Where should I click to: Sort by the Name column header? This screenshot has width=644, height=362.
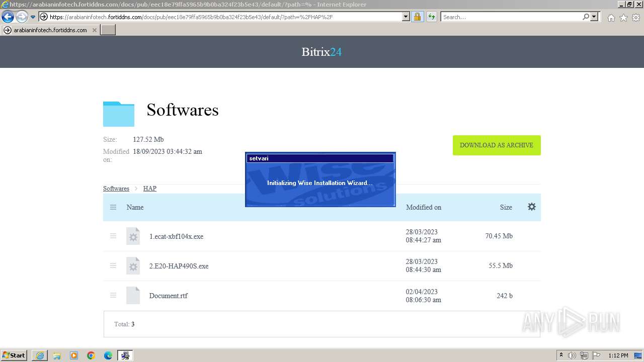pyautogui.click(x=135, y=207)
